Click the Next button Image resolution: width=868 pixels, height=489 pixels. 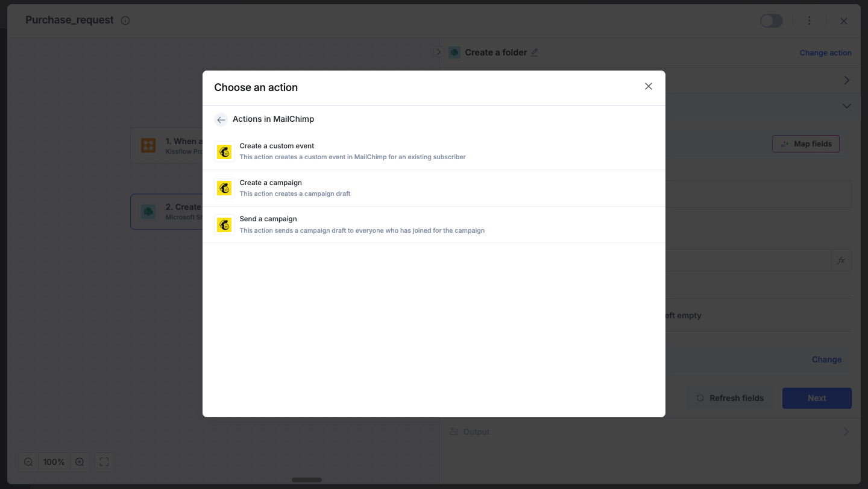click(x=817, y=398)
